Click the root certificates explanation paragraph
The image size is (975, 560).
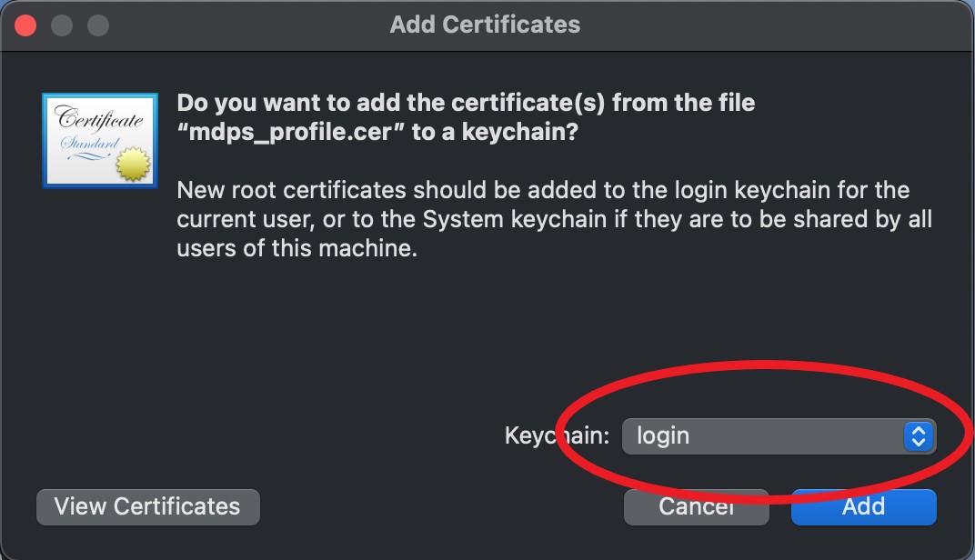coord(554,219)
